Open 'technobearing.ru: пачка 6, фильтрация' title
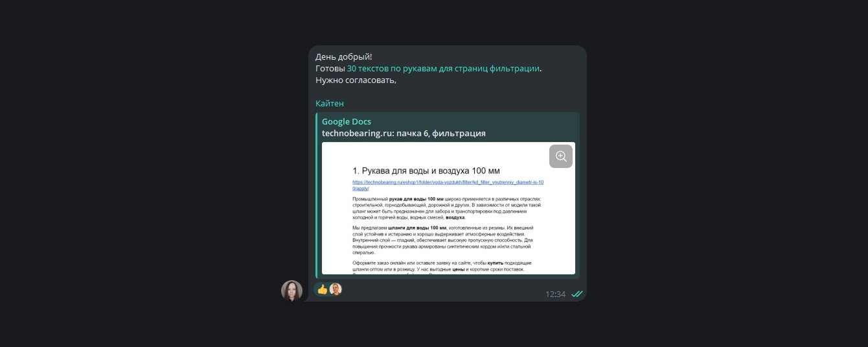The image size is (868, 347). point(404,133)
